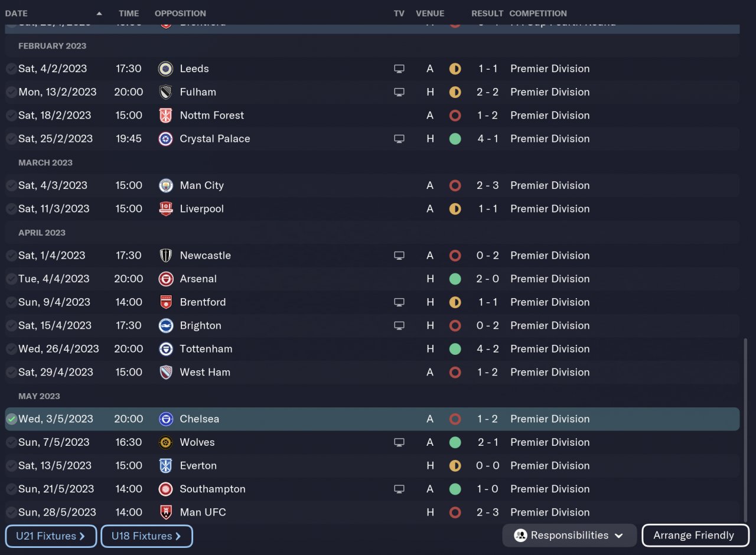
Task: Click the Leeds club badge icon
Action: click(166, 68)
